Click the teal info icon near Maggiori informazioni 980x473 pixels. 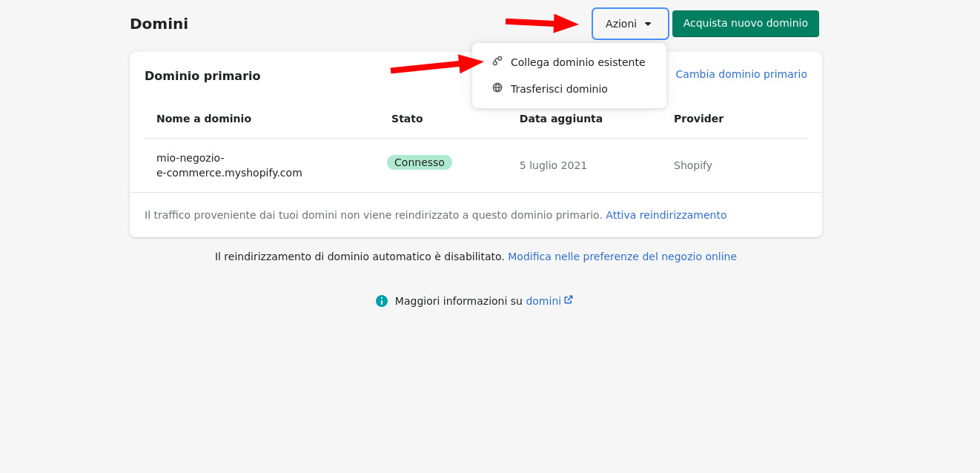point(382,301)
